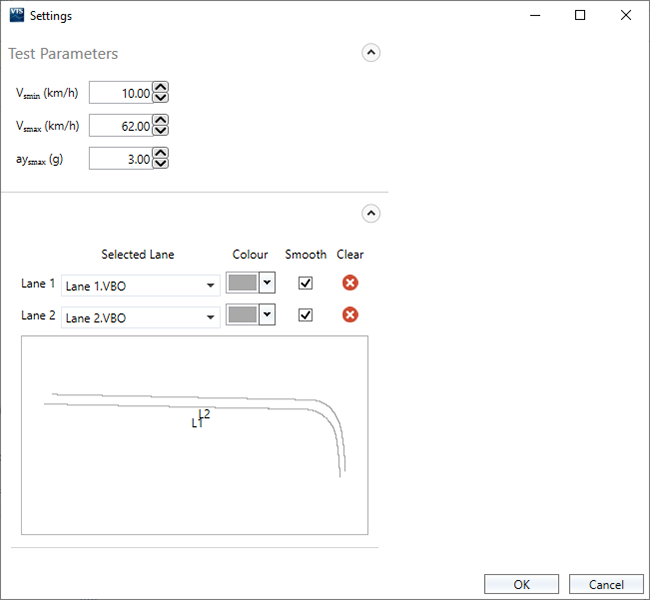Viewport: 650px width, 600px height.
Task: Increase Vsmin value with up arrow
Action: coord(161,88)
